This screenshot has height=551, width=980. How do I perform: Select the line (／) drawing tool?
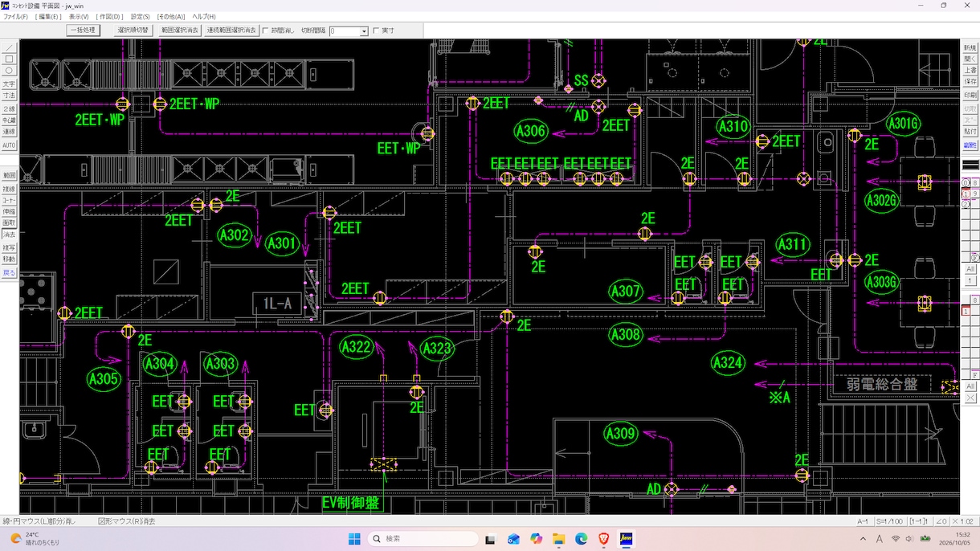click(10, 48)
